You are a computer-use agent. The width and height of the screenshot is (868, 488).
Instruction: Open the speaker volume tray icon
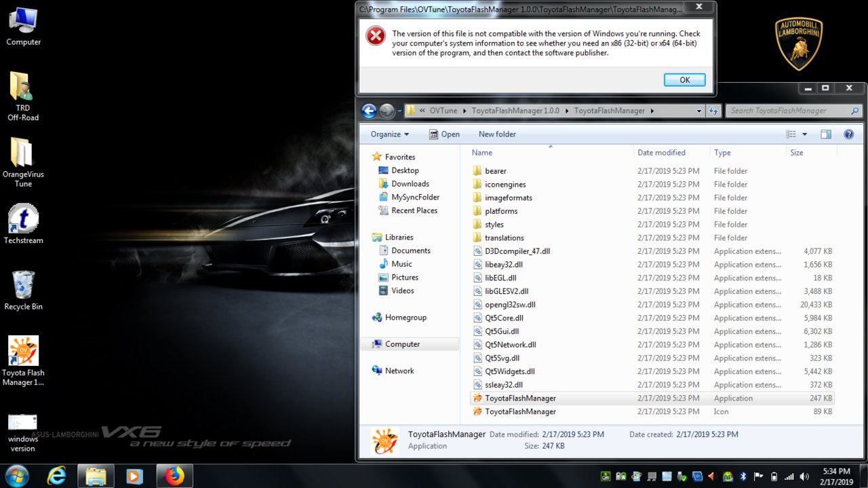click(804, 476)
